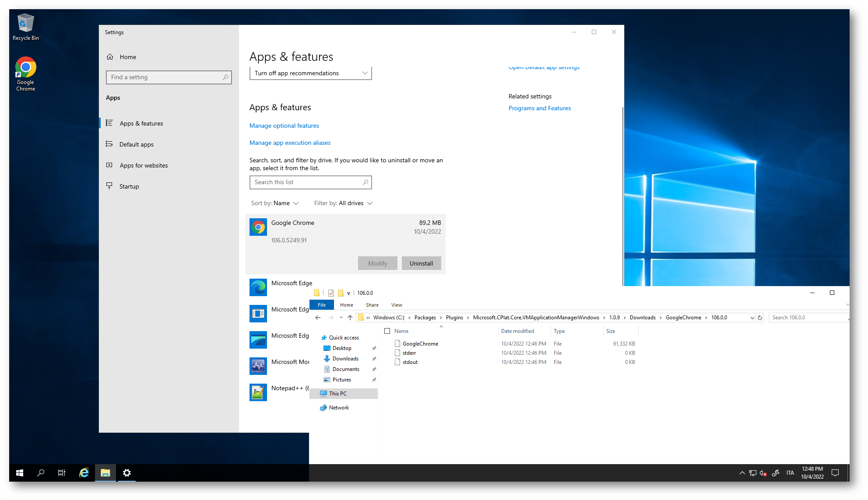Refresh the Explorer address bar
868x500 pixels.
click(x=760, y=318)
